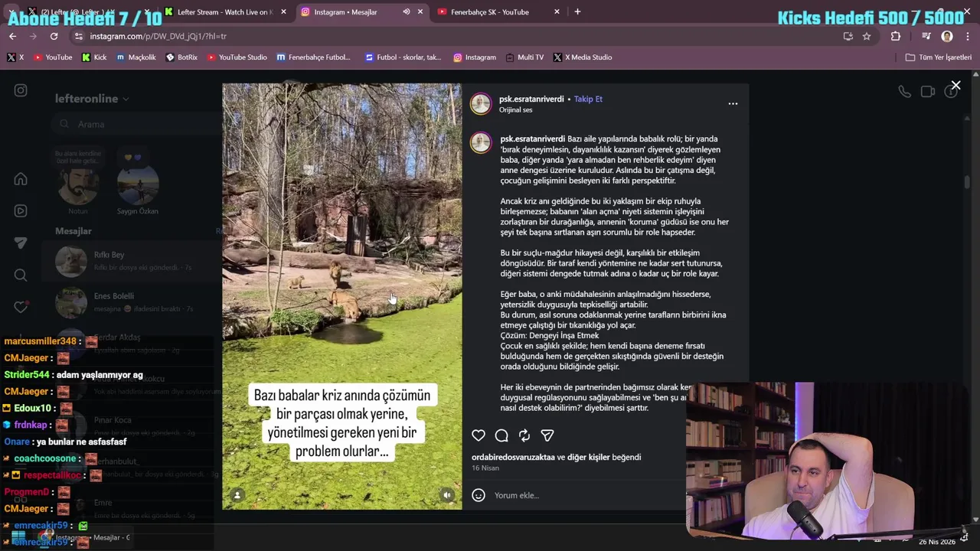Show tagged people icon on the video

(237, 495)
